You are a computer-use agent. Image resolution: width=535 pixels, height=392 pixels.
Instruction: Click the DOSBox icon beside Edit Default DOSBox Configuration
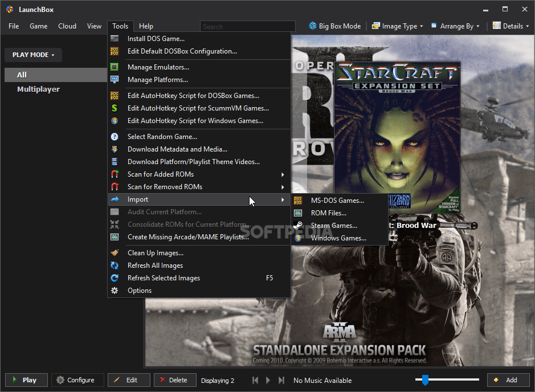[115, 51]
